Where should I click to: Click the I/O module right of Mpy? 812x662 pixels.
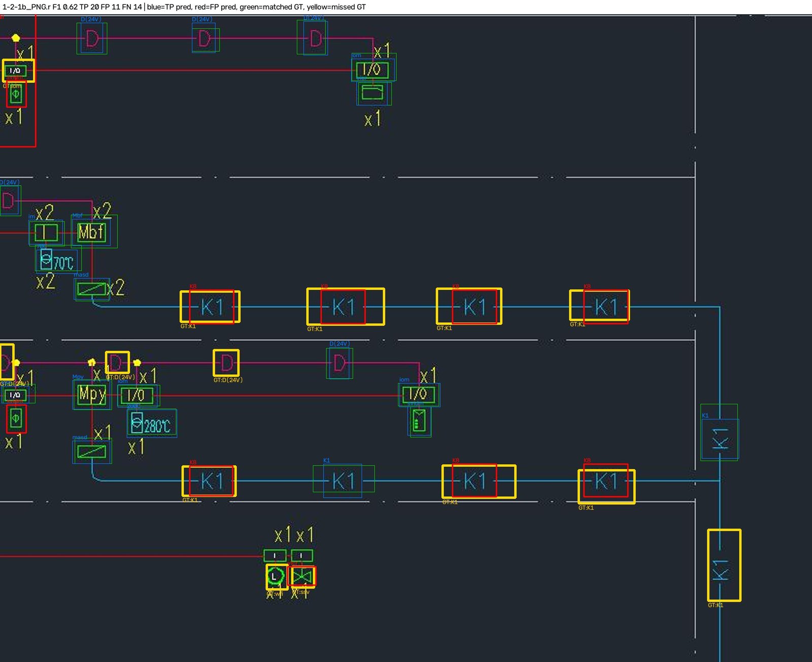coord(136,395)
